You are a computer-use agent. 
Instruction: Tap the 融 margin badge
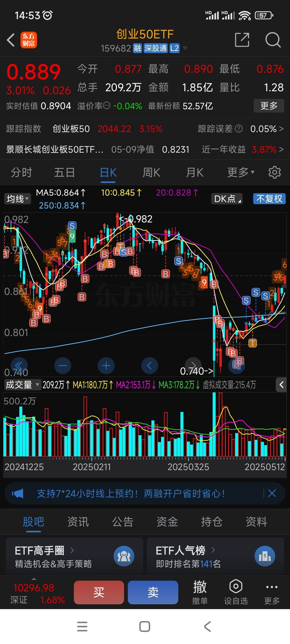[137, 48]
